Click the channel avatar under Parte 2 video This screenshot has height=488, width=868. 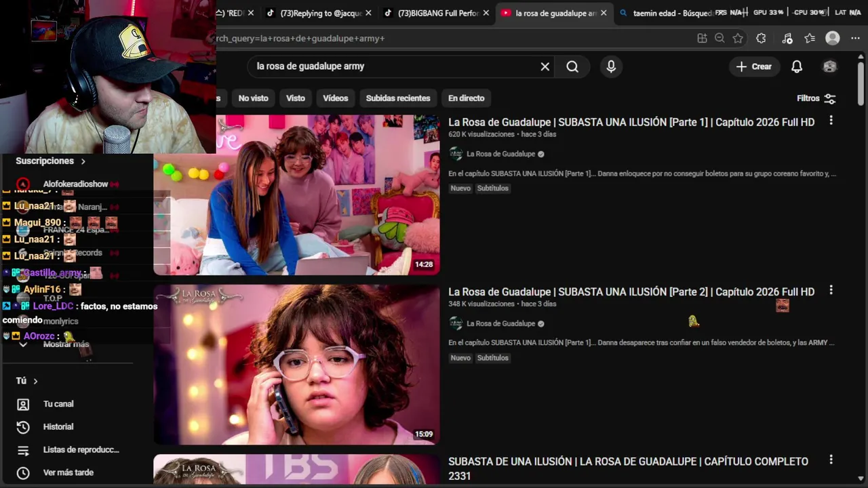click(x=456, y=323)
